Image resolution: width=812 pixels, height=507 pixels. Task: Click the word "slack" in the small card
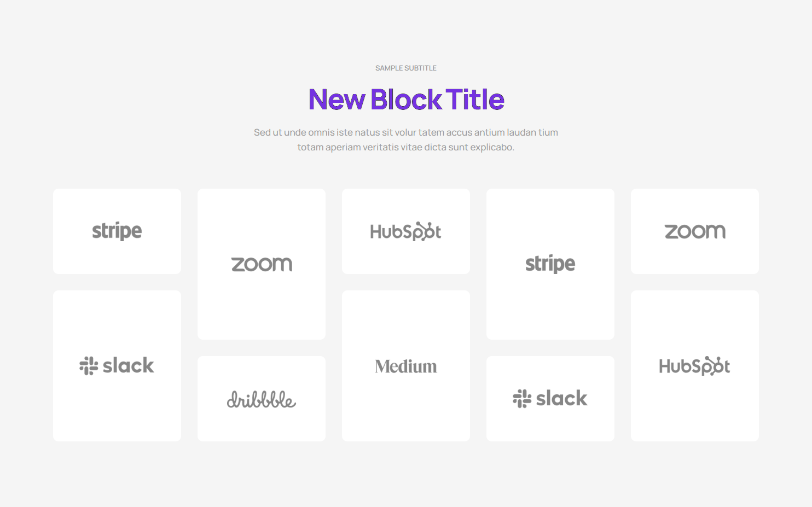[x=562, y=398]
